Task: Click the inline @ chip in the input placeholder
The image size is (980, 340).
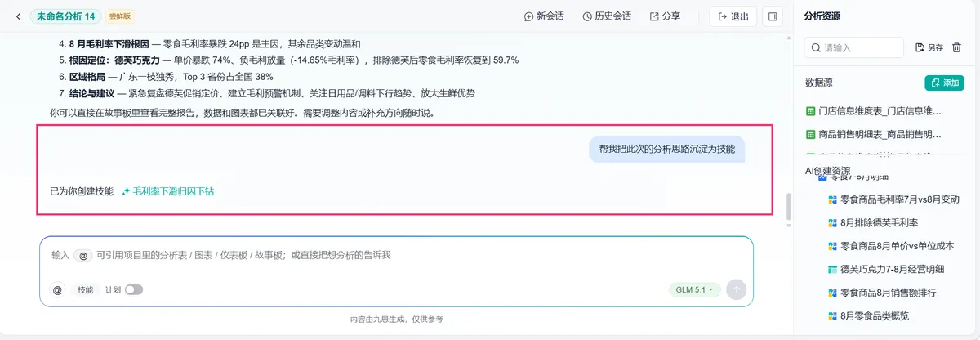Action: (82, 255)
